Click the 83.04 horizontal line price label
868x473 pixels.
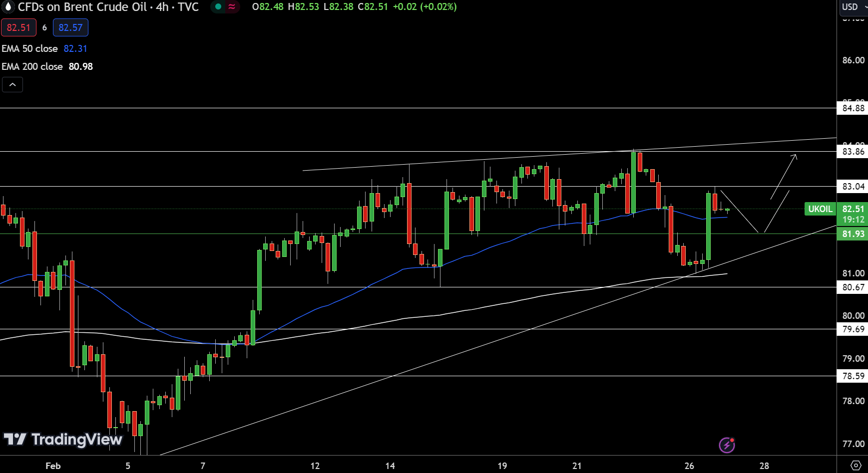click(853, 187)
